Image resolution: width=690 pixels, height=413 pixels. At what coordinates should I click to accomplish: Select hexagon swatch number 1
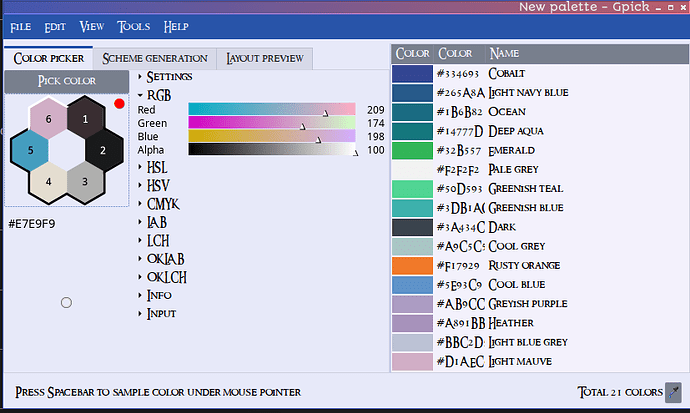[x=85, y=120]
